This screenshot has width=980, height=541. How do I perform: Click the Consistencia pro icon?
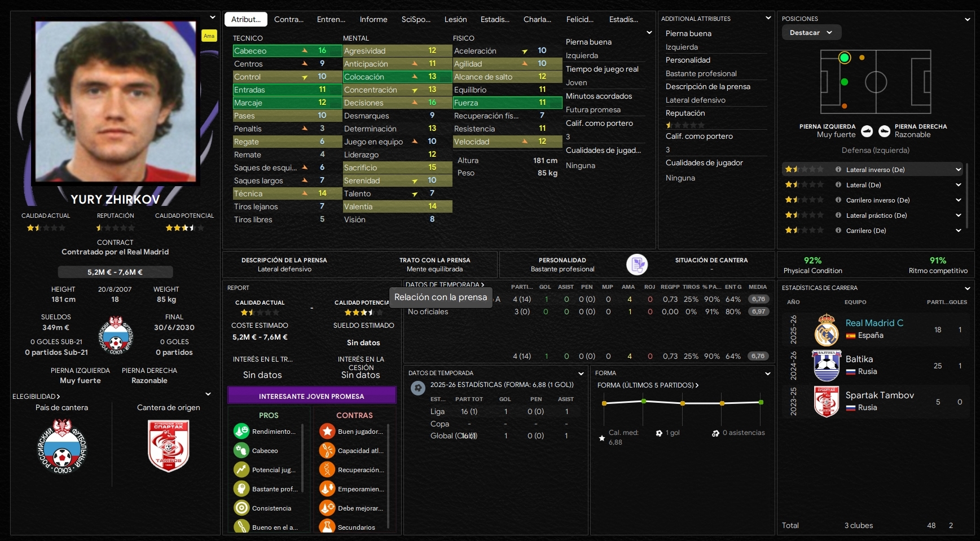click(x=241, y=508)
